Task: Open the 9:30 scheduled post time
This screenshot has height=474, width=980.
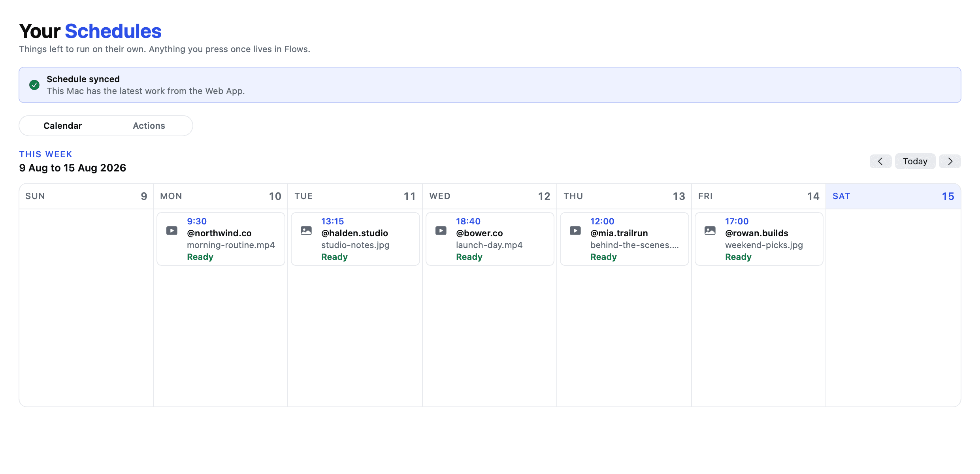Action: (x=197, y=221)
